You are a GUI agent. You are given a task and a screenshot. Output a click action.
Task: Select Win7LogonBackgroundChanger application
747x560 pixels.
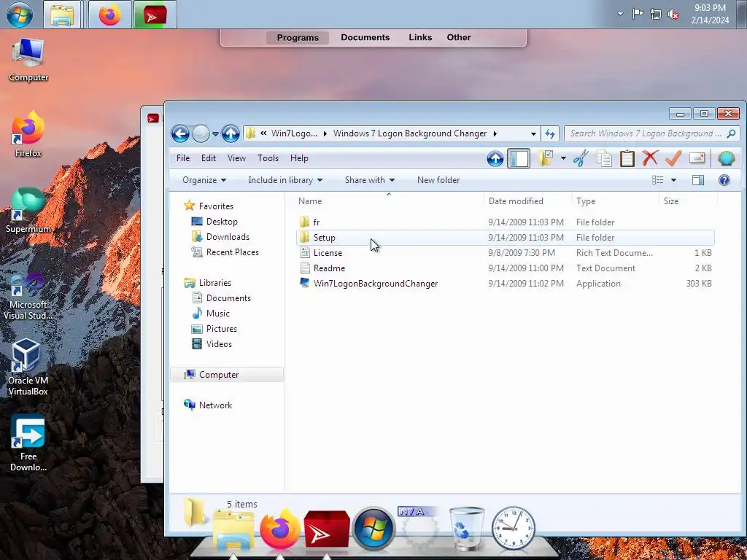(505, 284)
